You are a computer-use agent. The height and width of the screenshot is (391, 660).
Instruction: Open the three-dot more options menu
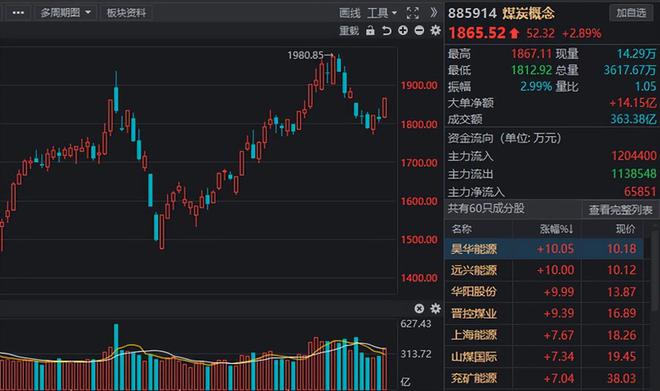(x=18, y=13)
